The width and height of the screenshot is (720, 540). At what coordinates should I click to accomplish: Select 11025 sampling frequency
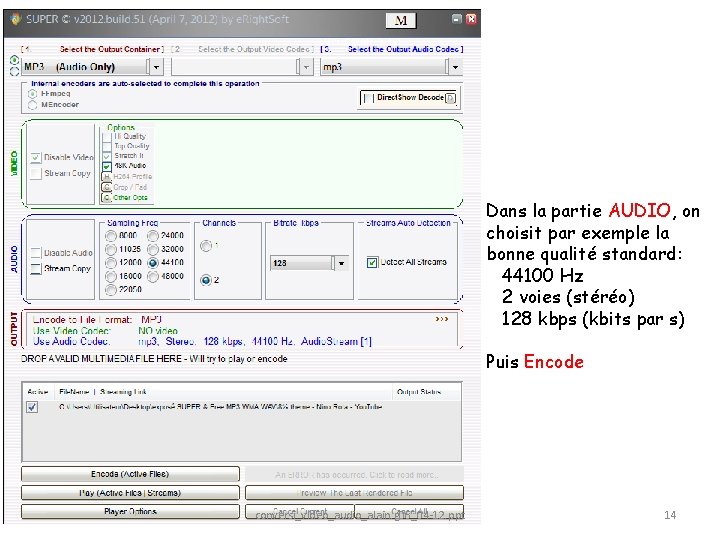tap(111, 249)
